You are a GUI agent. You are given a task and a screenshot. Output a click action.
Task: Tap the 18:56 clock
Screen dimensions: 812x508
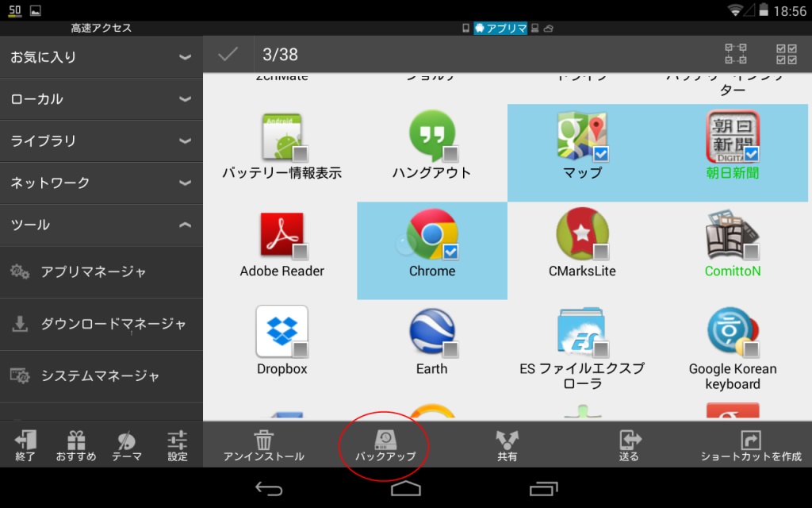(790, 11)
